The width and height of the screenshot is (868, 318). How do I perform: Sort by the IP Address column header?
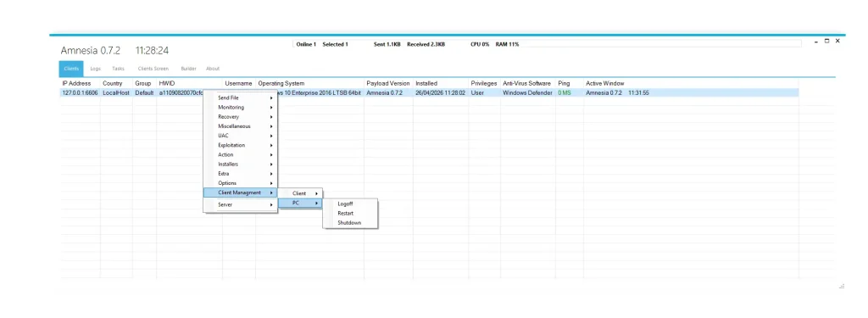pos(77,84)
